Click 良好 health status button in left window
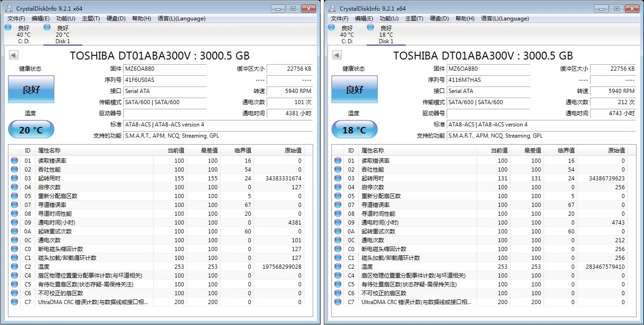The image size is (644, 325). coord(31,89)
